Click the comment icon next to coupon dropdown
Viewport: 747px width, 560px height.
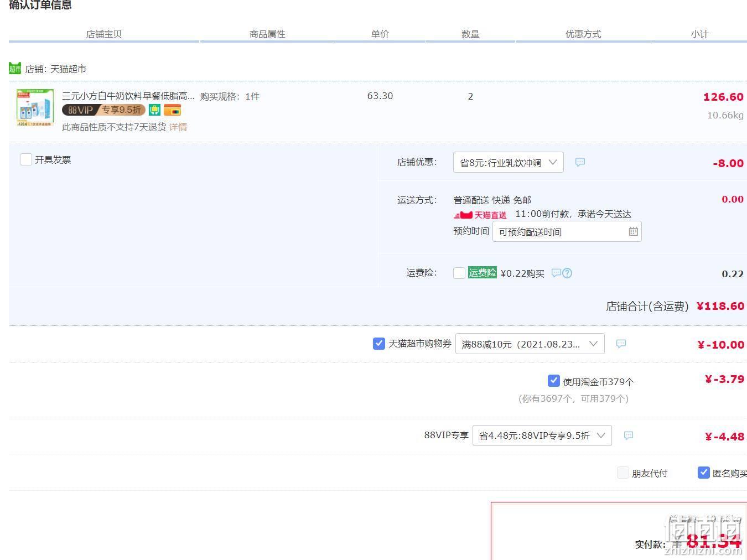[x=621, y=344]
